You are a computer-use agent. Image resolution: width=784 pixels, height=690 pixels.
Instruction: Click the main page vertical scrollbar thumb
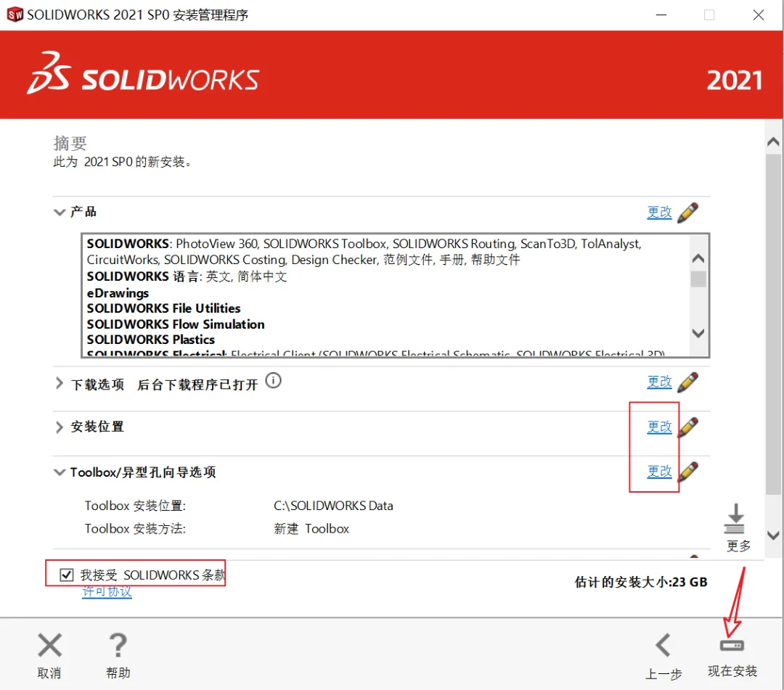(x=773, y=325)
